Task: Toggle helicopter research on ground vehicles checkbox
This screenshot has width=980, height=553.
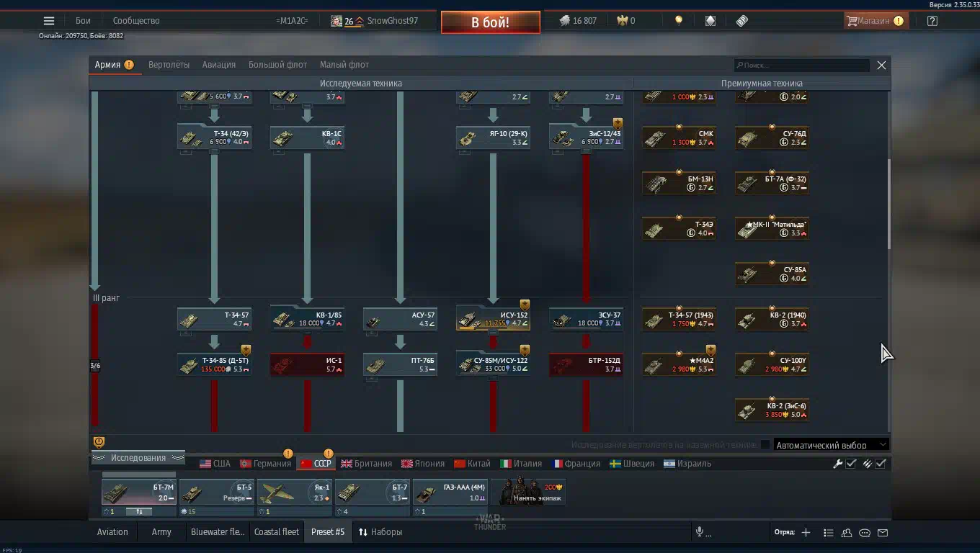Action: (765, 445)
